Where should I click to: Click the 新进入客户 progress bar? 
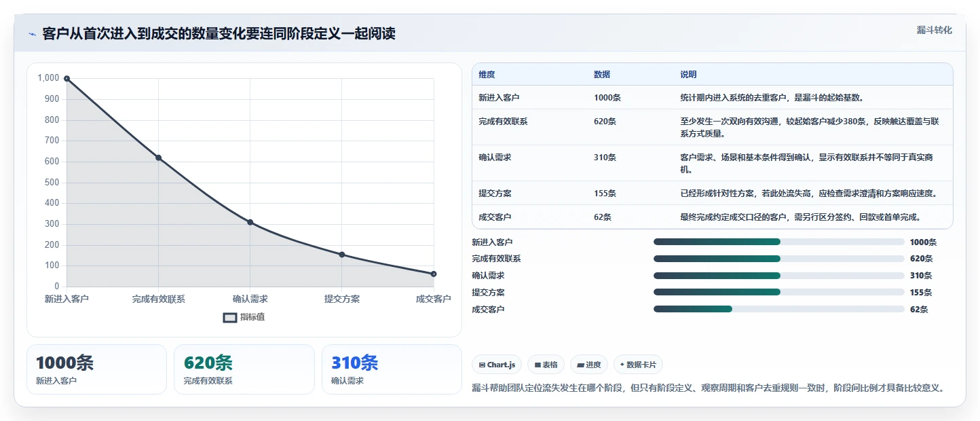coord(779,242)
